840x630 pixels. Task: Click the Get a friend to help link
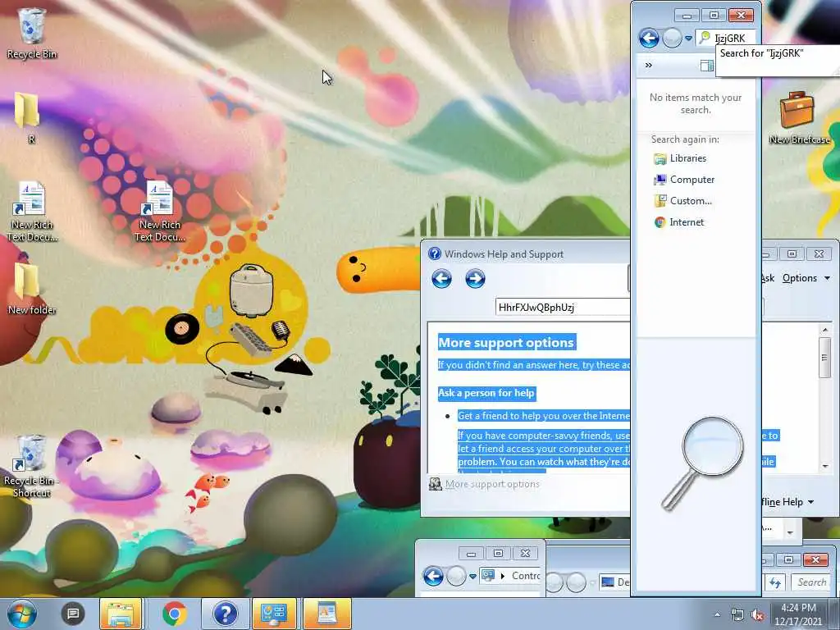543,416
